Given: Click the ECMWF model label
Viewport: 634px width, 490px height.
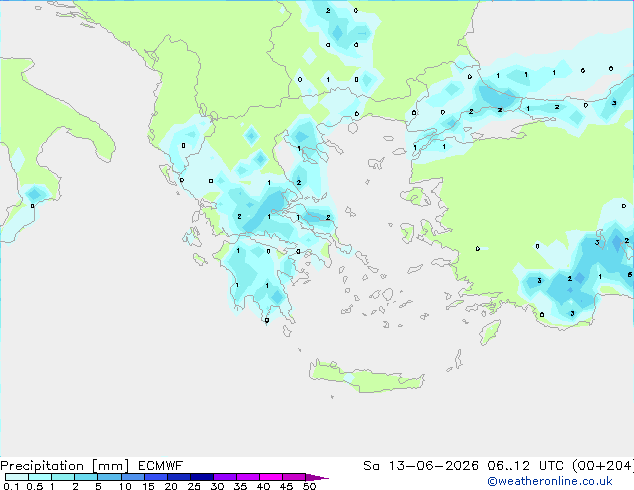Looking at the screenshot, I should point(161,466).
